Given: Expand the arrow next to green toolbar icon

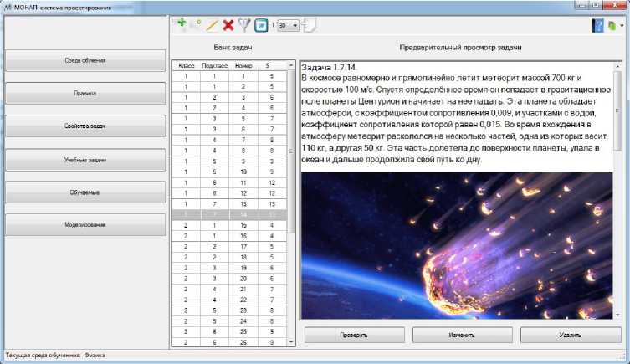Looking at the screenshot, I should coord(622,26).
